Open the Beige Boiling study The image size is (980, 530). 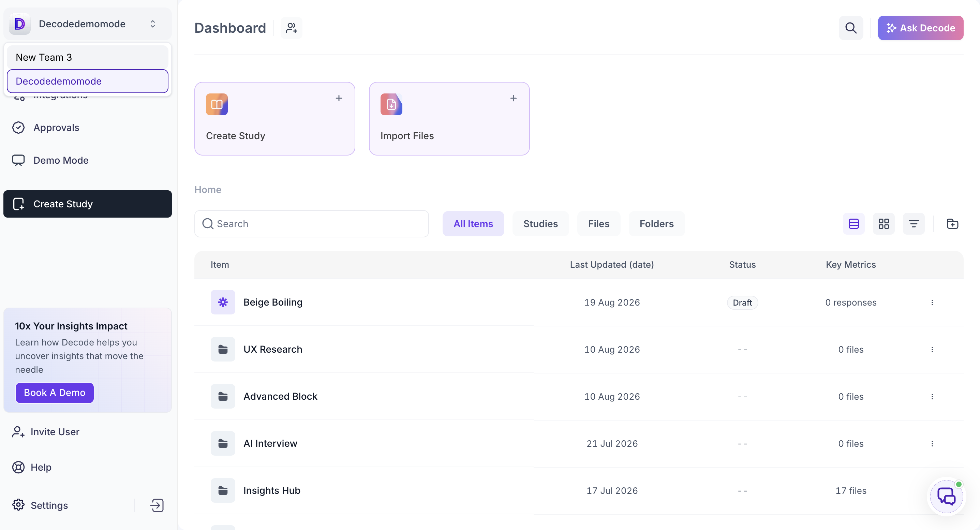point(273,302)
